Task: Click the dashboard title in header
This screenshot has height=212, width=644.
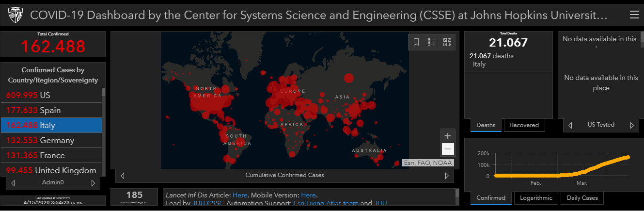Action: point(319,16)
